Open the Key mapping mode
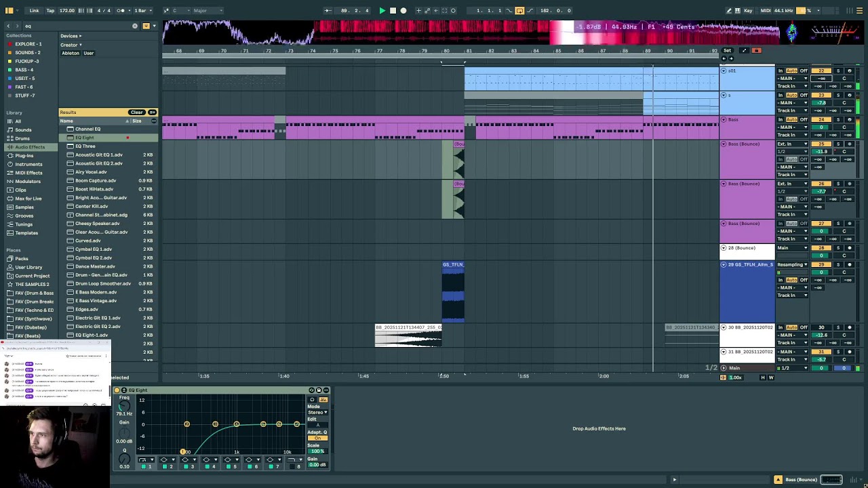The width and height of the screenshot is (868, 488). pyautogui.click(x=748, y=10)
